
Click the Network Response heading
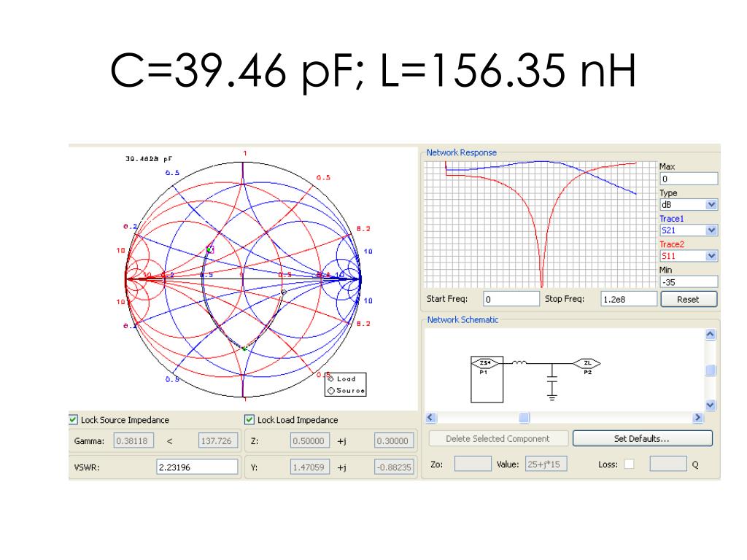point(461,152)
